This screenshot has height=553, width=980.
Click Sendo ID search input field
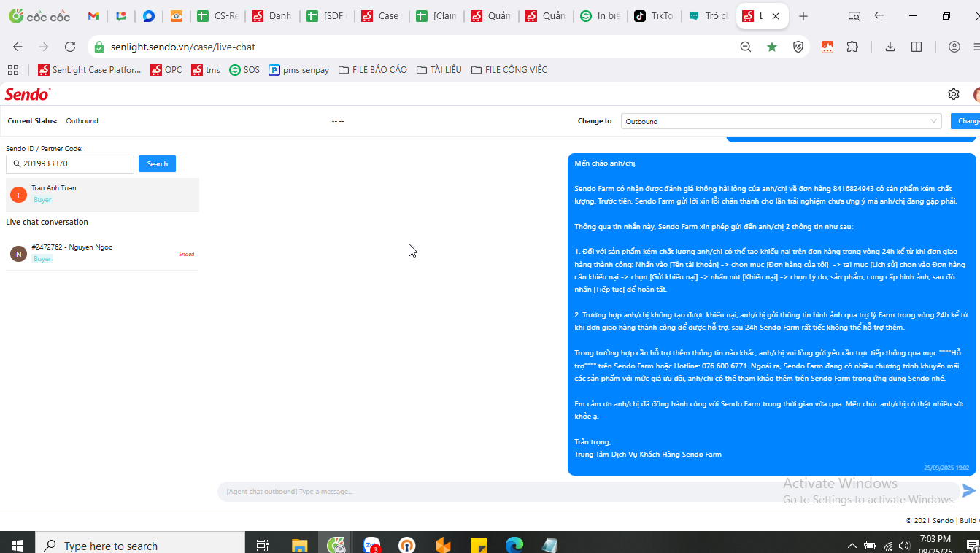tap(70, 164)
